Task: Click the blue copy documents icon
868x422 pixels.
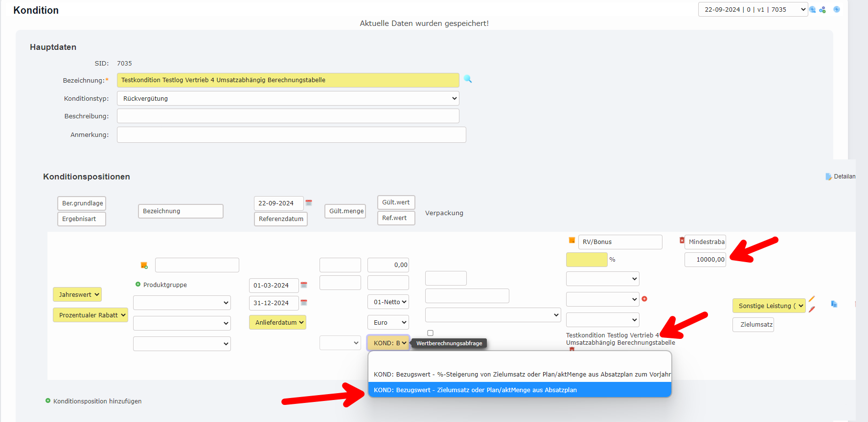Action: 834,304
